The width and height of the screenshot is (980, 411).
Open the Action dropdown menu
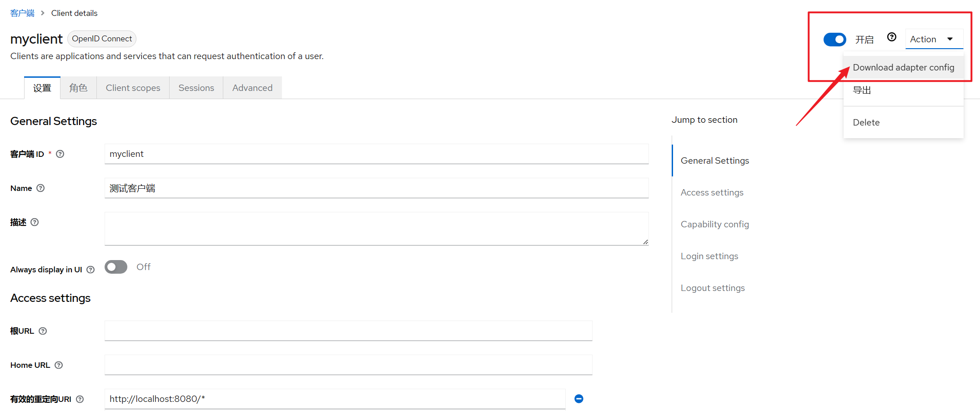pos(934,39)
